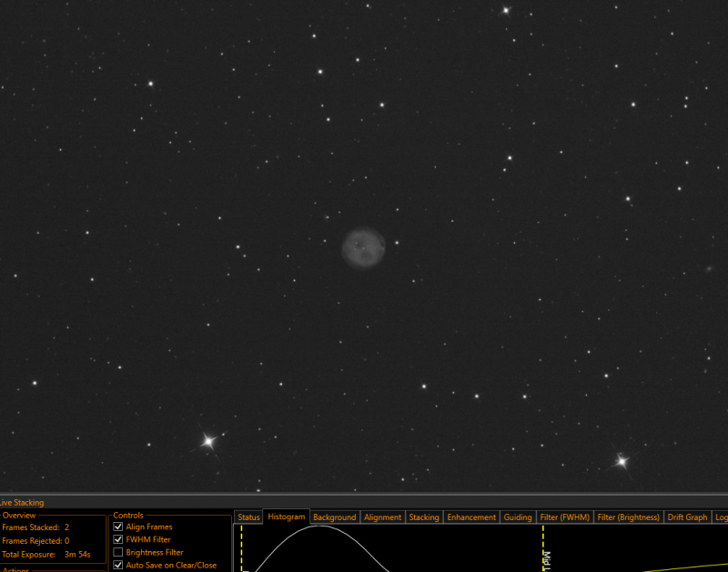Viewport: 728px width, 572px height.
Task: Click 'Total Exposure: 3m 54s' text
Action: [x=46, y=555]
